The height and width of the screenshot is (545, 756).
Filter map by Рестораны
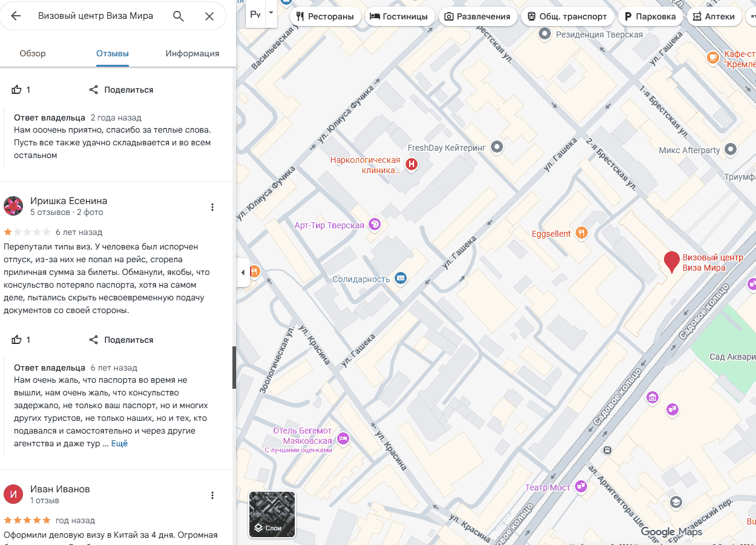coord(325,16)
